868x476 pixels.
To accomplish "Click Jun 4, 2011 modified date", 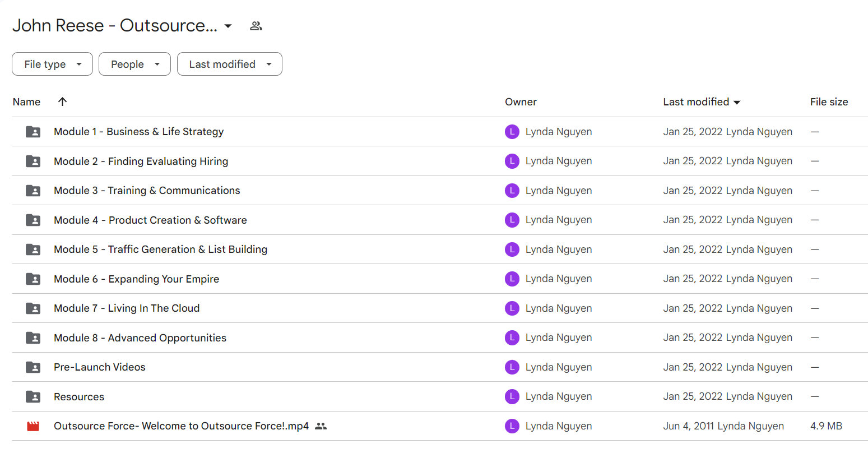I will (x=689, y=426).
